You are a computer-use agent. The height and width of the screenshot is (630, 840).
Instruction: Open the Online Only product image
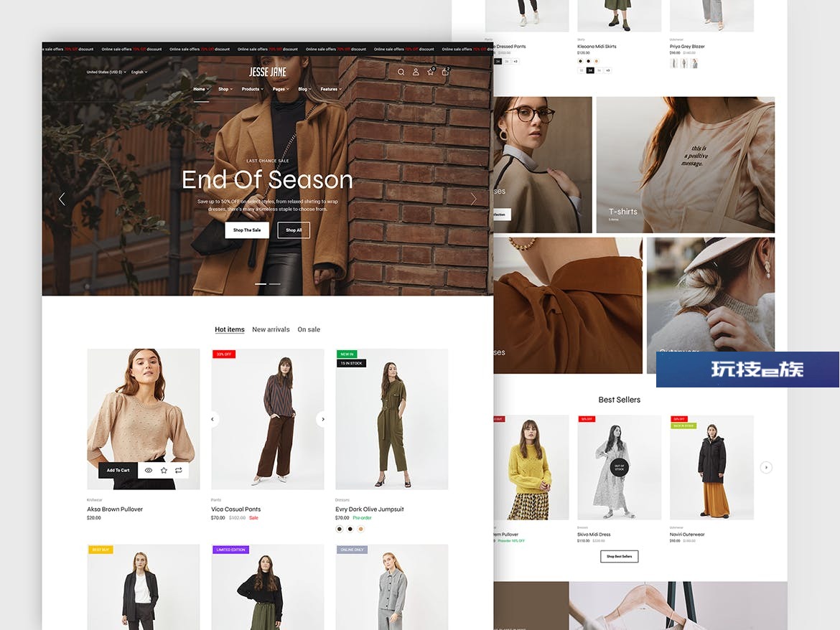pos(391,587)
